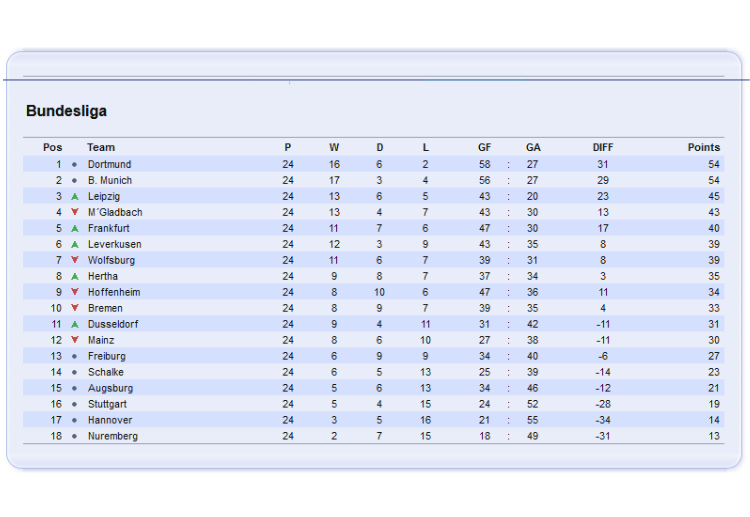The image size is (750, 517).
Task: Click the grey dot beside Dortmund
Action: (x=74, y=165)
